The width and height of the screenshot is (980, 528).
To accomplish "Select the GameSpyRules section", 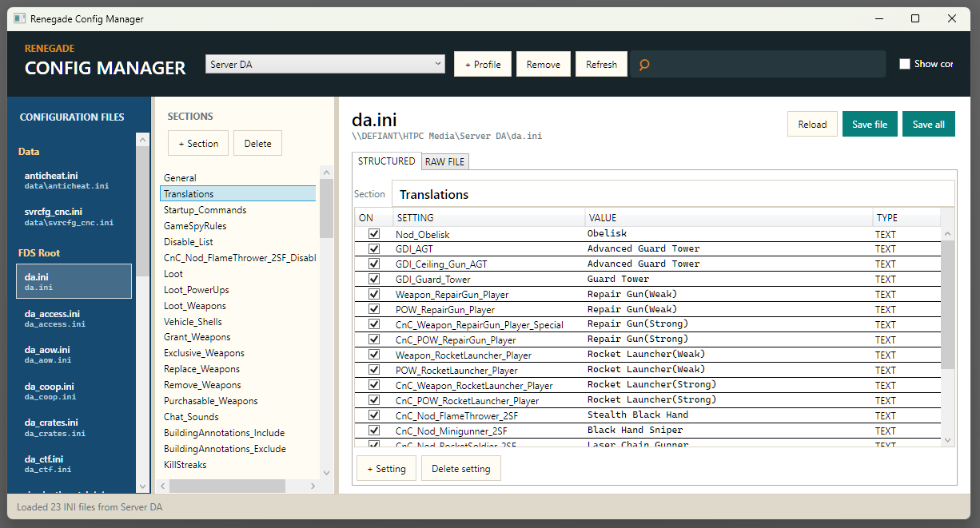I will point(238,225).
